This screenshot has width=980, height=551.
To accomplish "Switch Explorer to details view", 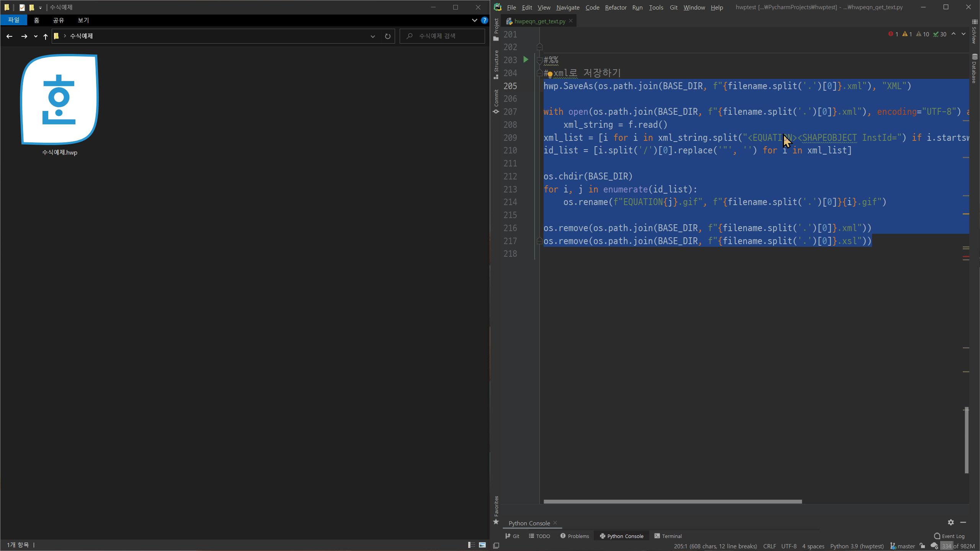I will (x=472, y=545).
